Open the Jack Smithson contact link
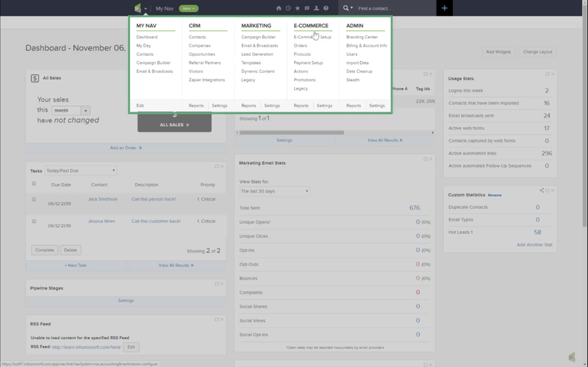This screenshot has width=588, height=367. pos(103,199)
